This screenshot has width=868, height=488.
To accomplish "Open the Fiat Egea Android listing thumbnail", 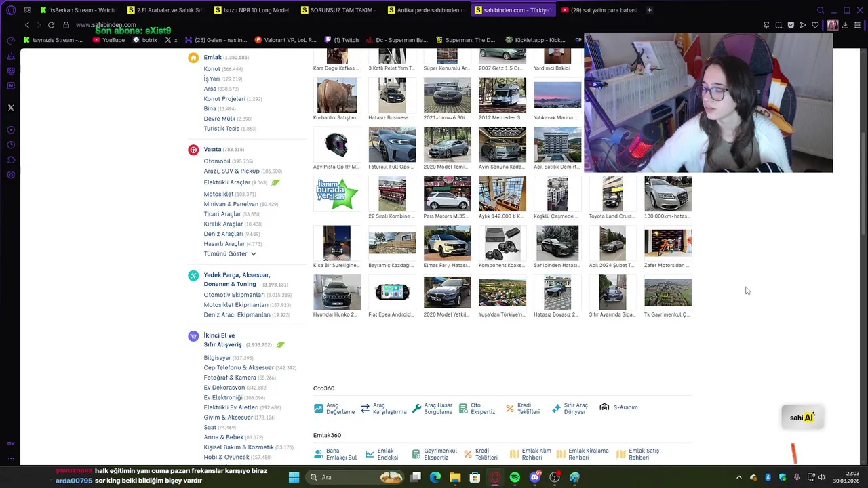I will coord(392,293).
